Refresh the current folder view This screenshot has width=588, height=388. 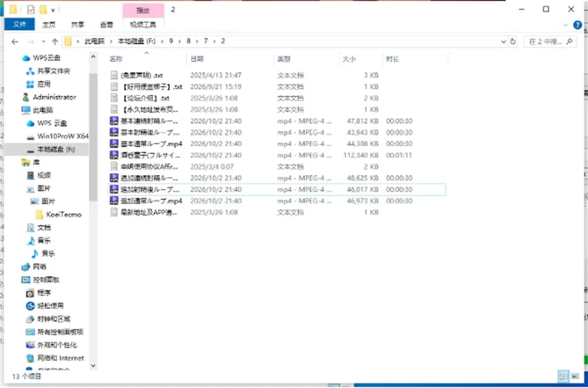pos(513,42)
